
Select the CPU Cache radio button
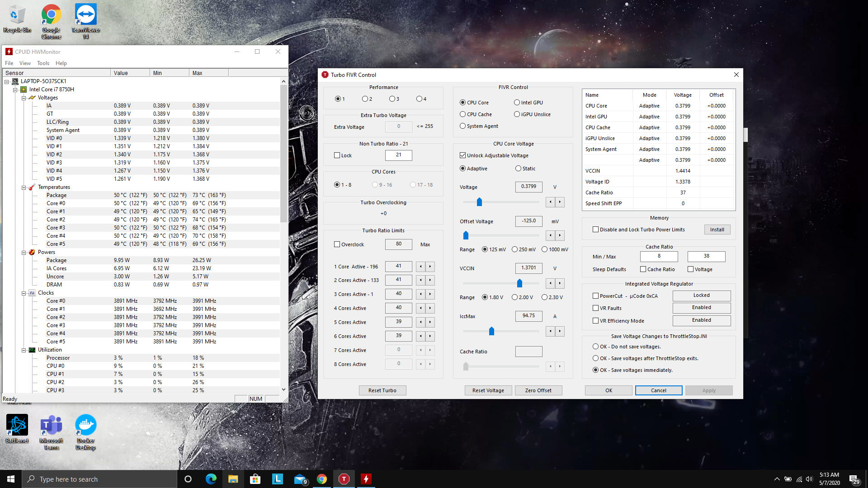coord(462,114)
